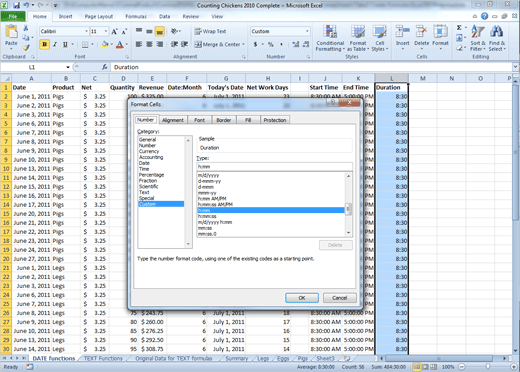Image resolution: width=520 pixels, height=372 pixels.
Task: Apply the Font Color A icon
Action: [x=120, y=44]
